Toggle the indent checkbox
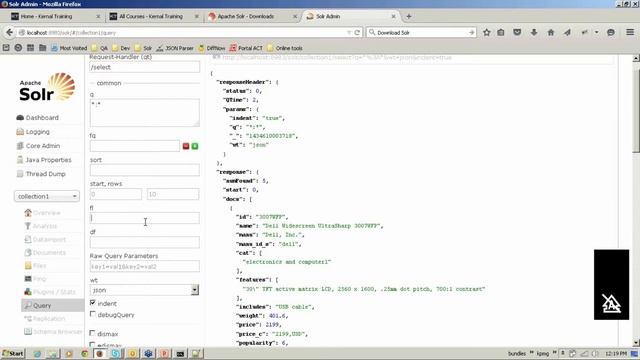Image resolution: width=640 pixels, height=360 pixels. [93, 303]
